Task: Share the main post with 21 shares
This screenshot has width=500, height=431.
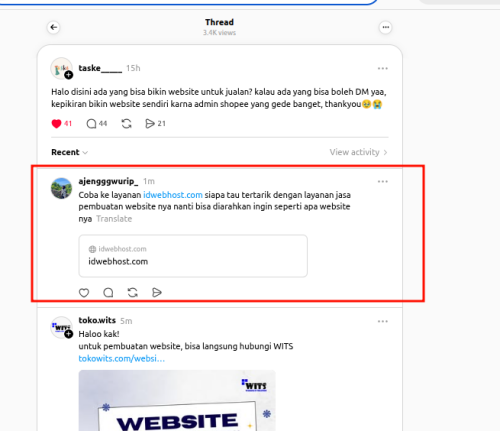Action: (150, 124)
